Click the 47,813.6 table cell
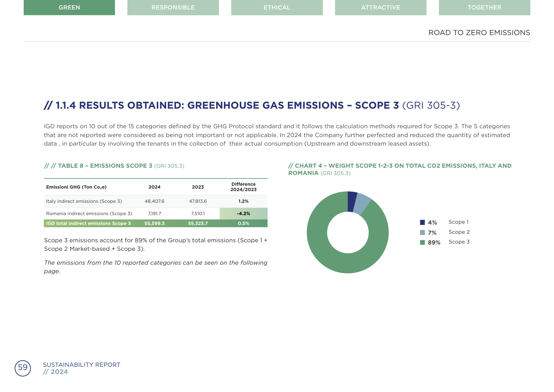 click(198, 201)
